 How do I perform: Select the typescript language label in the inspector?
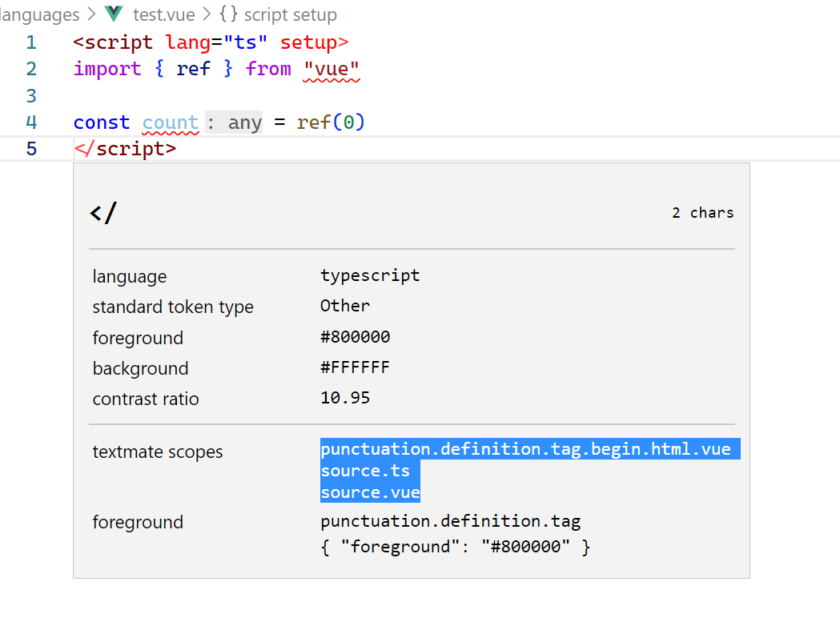(369, 275)
